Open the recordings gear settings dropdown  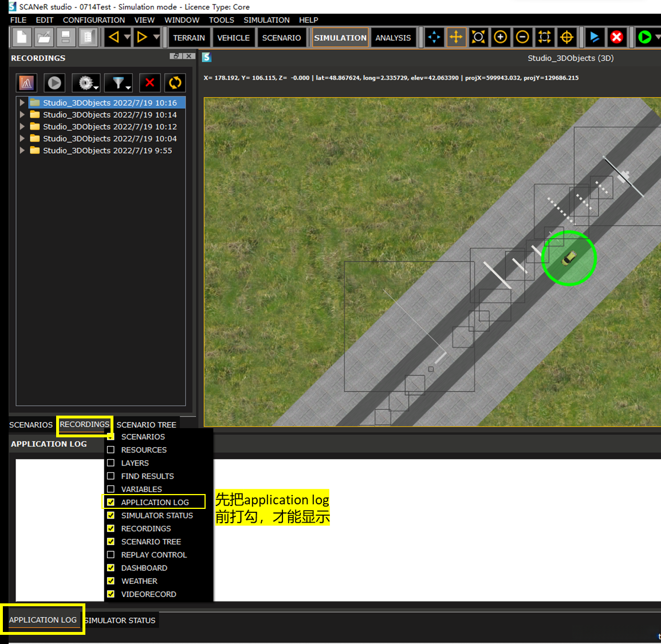(86, 82)
